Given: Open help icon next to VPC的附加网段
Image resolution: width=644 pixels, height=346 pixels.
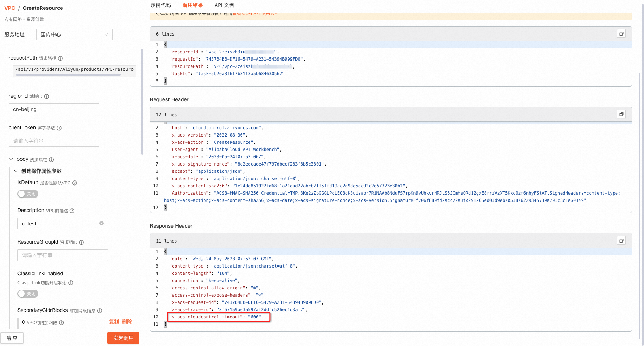Looking at the screenshot, I should point(61,323).
